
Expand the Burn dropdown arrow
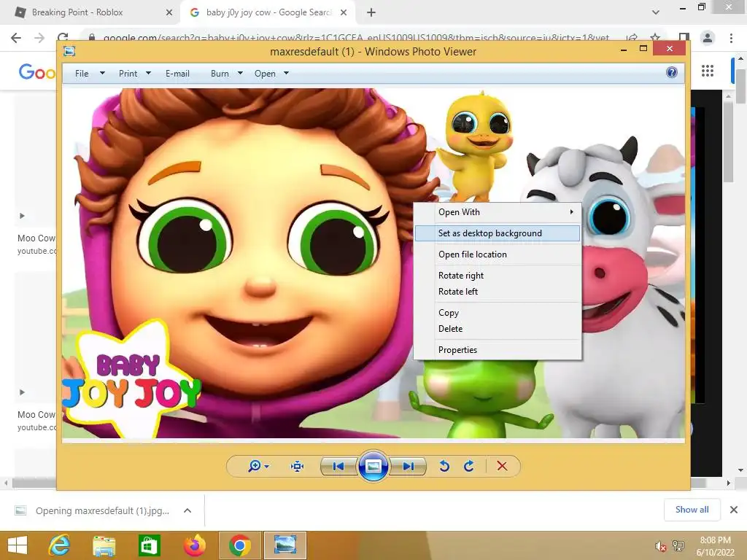pyautogui.click(x=240, y=74)
